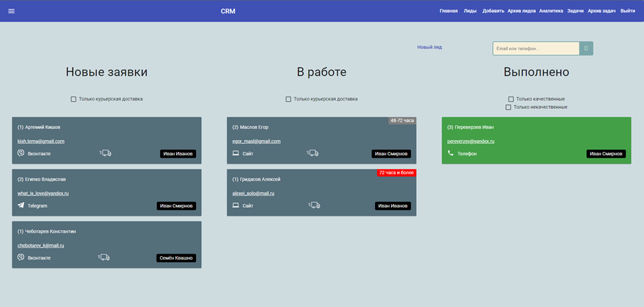The width and height of the screenshot is (644, 307).
Task: Open email chebotarev_k@mail.ru
Action: click(x=40, y=246)
